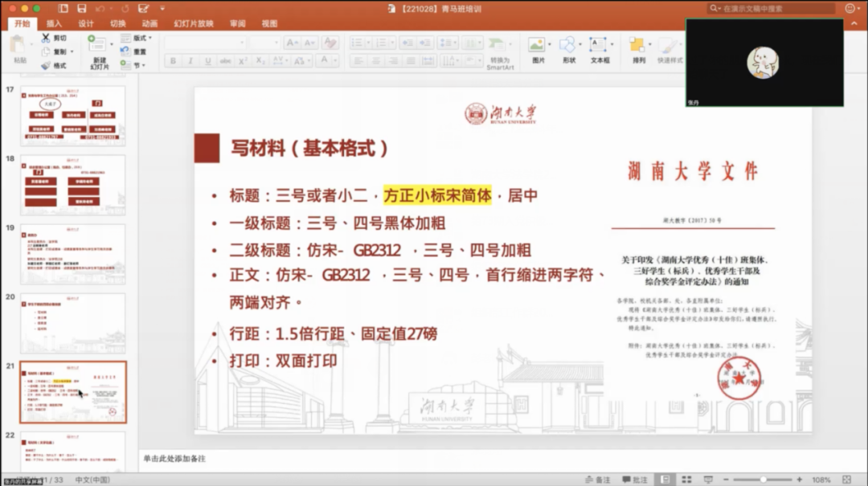This screenshot has width=868, height=486.
Task: Toggle Italic formatting button
Action: pyautogui.click(x=190, y=61)
